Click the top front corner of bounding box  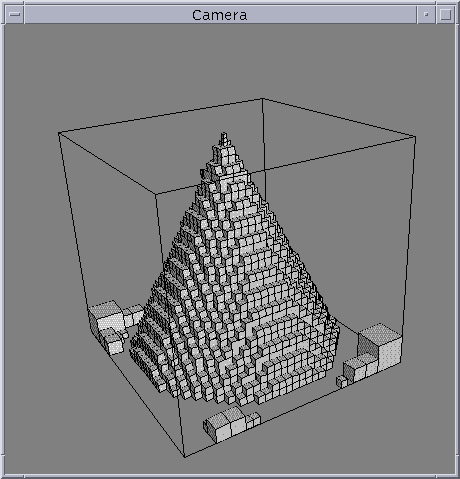tap(155, 194)
